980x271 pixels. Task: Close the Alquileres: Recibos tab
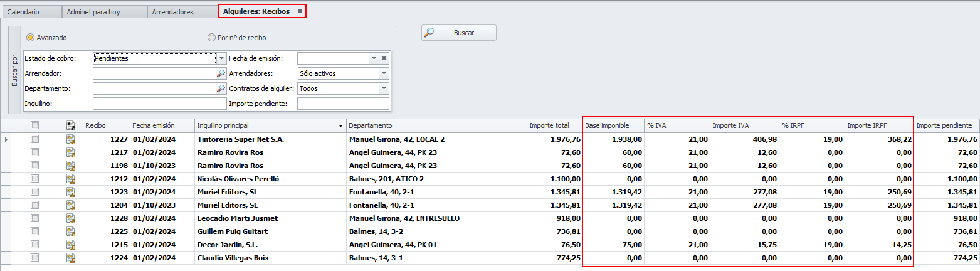click(300, 11)
